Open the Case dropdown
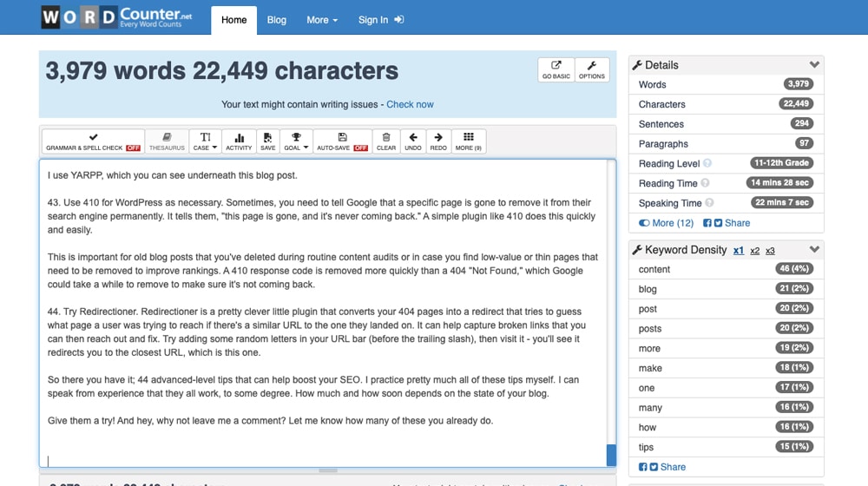 point(206,141)
